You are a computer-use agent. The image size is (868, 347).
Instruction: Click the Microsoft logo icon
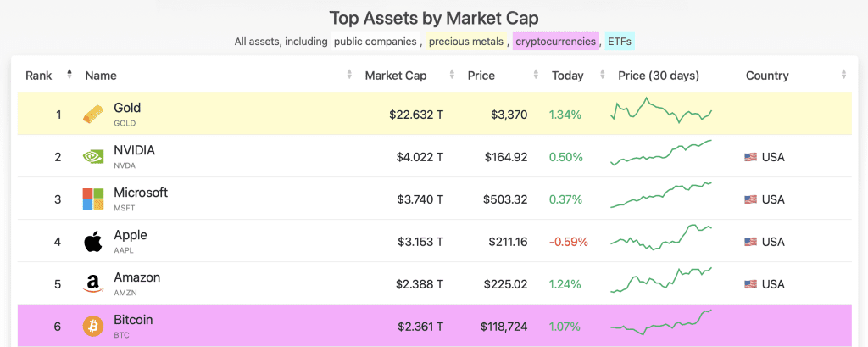coord(93,199)
